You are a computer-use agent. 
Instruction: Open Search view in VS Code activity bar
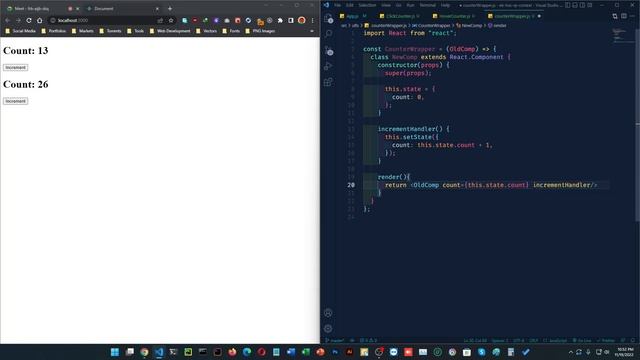point(328,34)
